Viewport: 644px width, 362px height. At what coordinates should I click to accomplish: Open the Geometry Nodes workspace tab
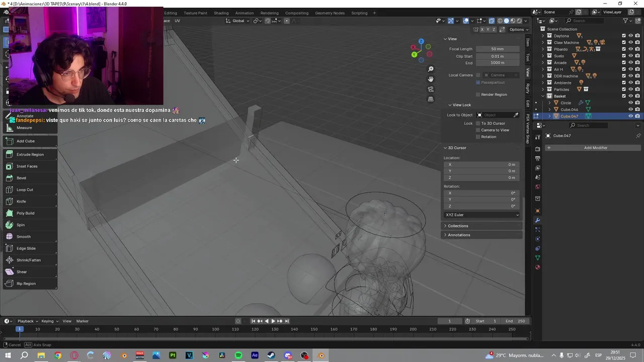(x=330, y=13)
